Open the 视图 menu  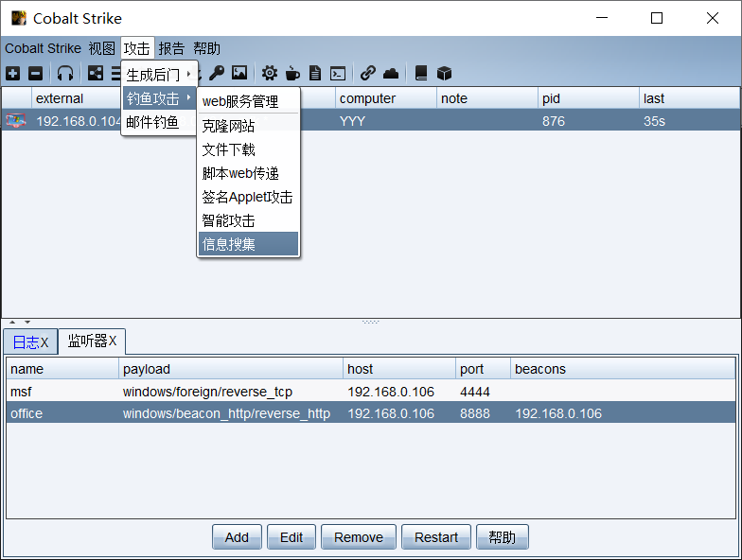pyautogui.click(x=101, y=48)
